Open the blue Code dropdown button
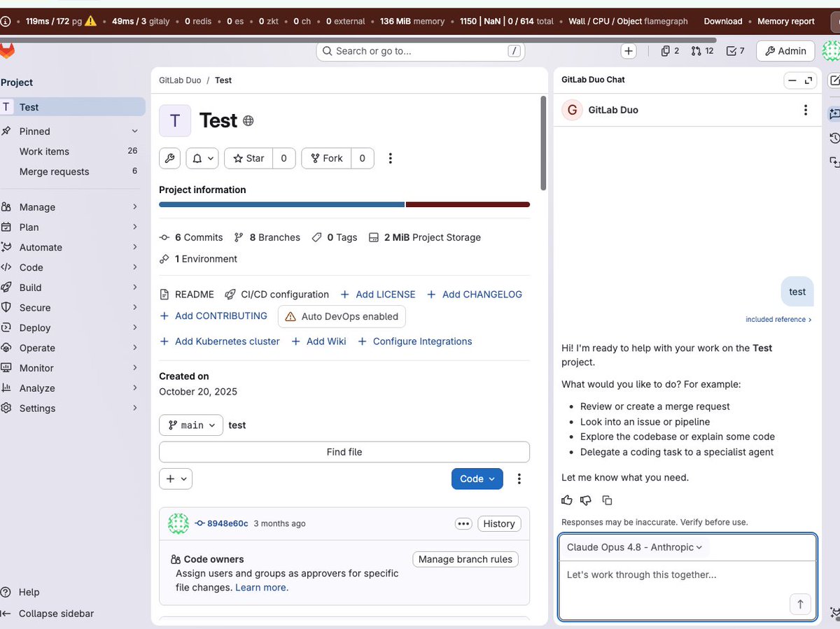Image resolution: width=840 pixels, height=629 pixels. tap(477, 479)
